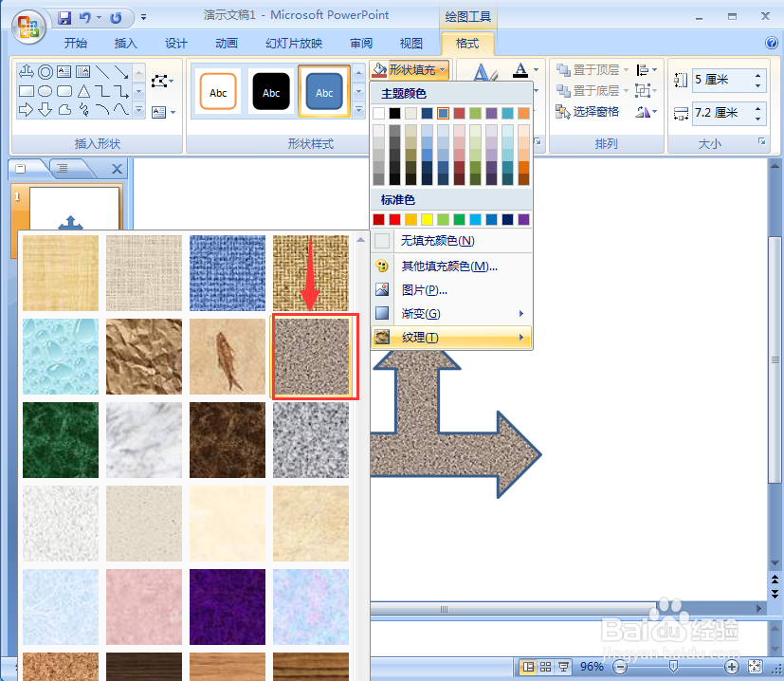Expand the shapes gallery more arrow

[139, 110]
